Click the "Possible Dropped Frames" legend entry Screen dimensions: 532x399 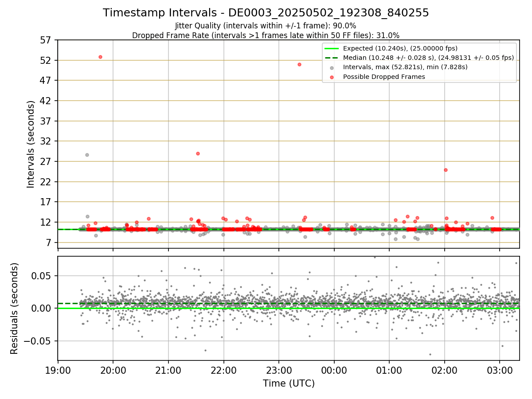[x=384, y=77]
